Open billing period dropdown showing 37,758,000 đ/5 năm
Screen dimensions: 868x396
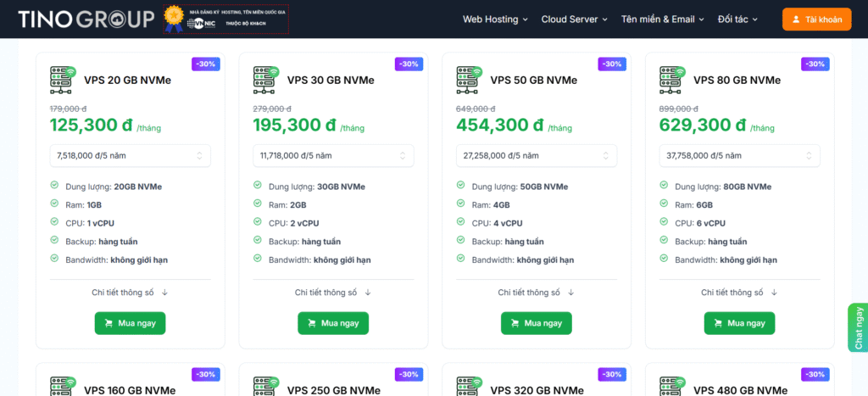[x=740, y=156]
